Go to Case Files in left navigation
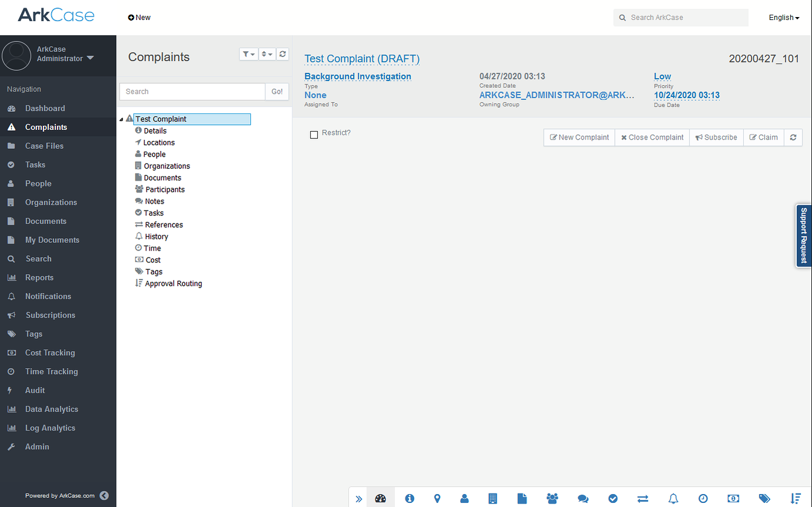Viewport: 812px width, 507px height. (x=44, y=146)
